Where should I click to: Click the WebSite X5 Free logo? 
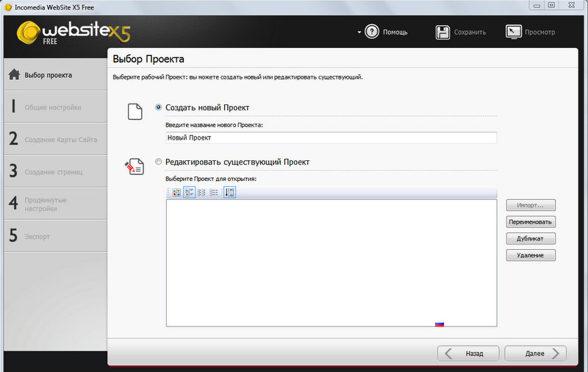click(73, 32)
